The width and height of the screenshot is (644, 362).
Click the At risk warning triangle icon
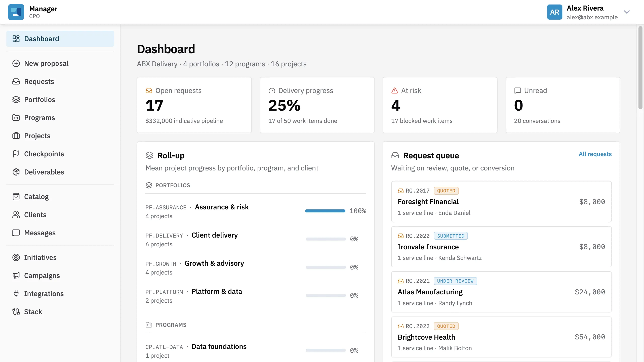(x=395, y=90)
